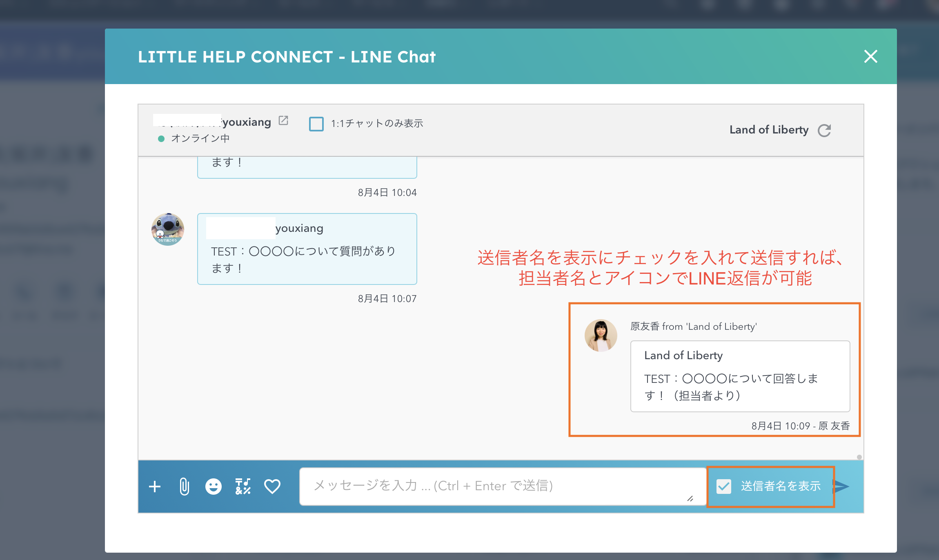The height and width of the screenshot is (560, 939).
Task: Open contact record via external link icon
Action: (284, 120)
